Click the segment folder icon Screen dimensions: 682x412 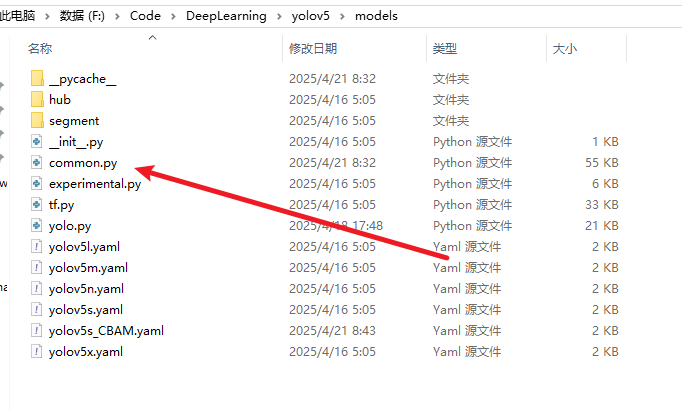37,121
